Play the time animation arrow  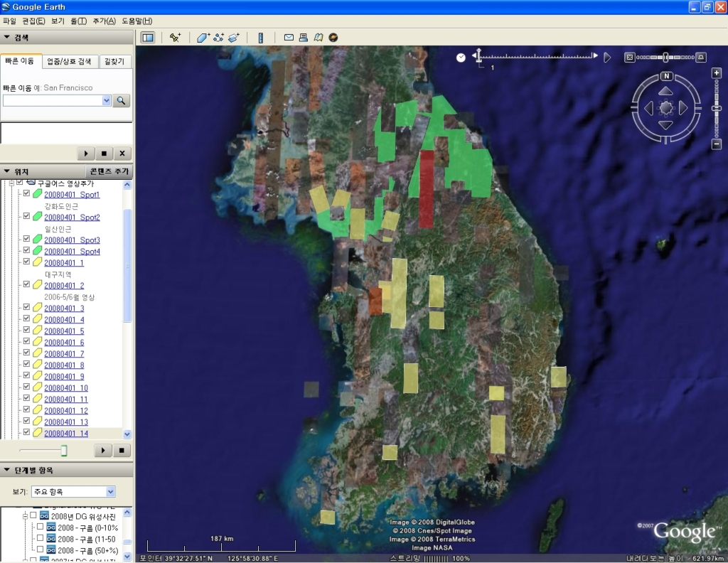coord(607,58)
